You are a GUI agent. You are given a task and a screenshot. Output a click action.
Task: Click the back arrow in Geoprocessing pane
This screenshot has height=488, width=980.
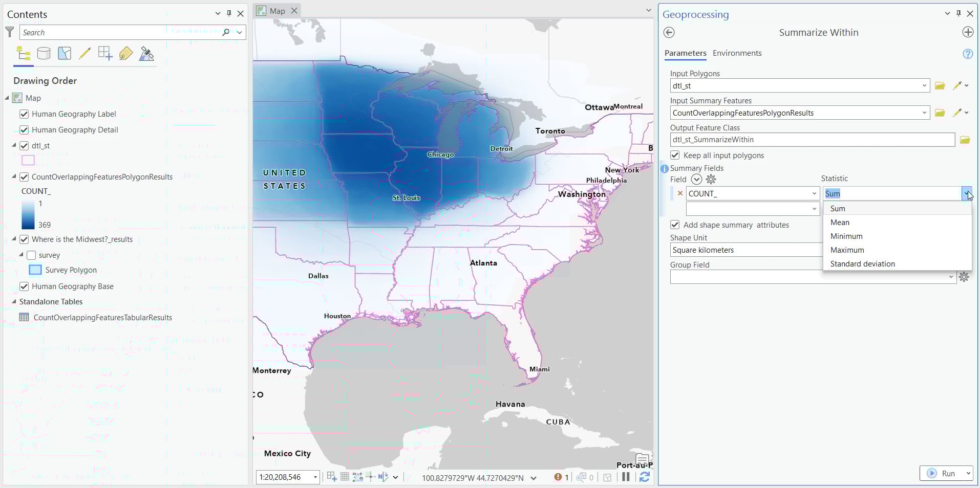[x=670, y=32]
